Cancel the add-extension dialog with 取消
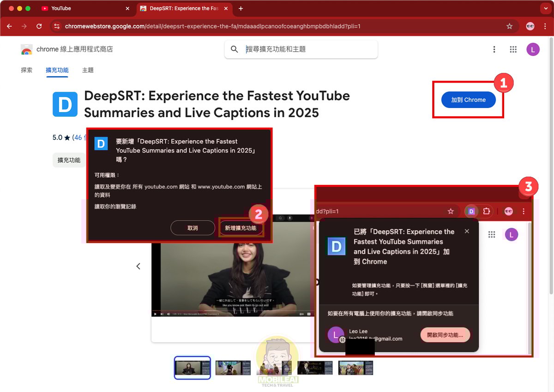 coord(193,228)
